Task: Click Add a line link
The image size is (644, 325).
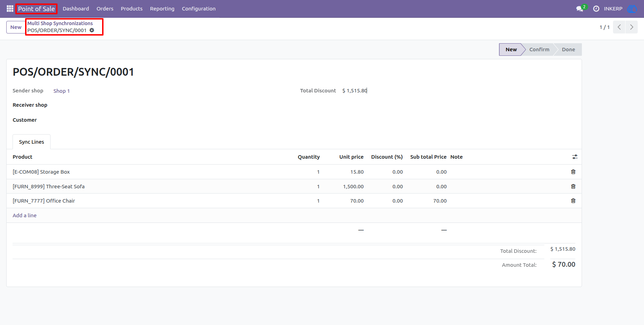Action: pyautogui.click(x=24, y=216)
